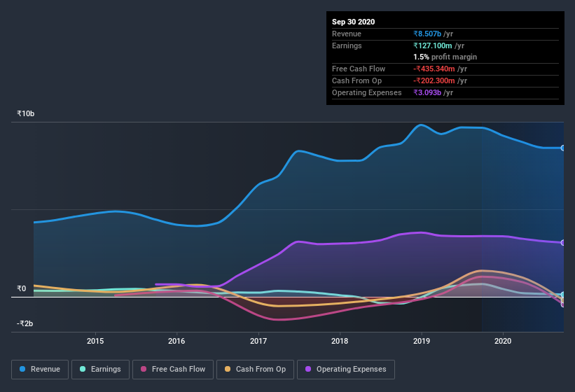Click the 2015 x-axis label
The height and width of the screenshot is (392, 575).
pos(95,341)
